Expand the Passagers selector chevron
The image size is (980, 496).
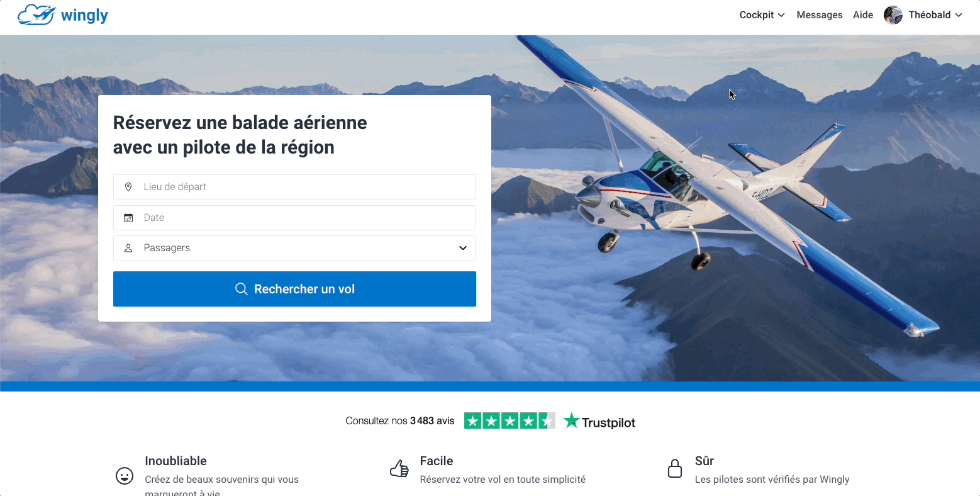tap(463, 248)
